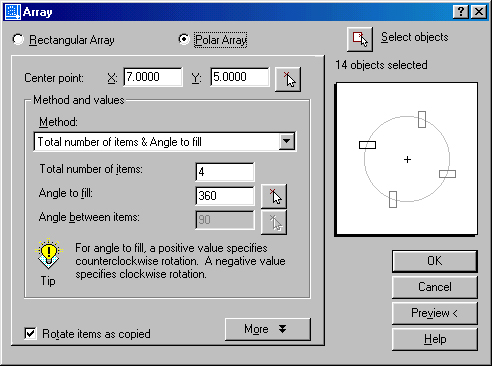Click the OK button
The height and width of the screenshot is (366, 492).
pyautogui.click(x=435, y=261)
